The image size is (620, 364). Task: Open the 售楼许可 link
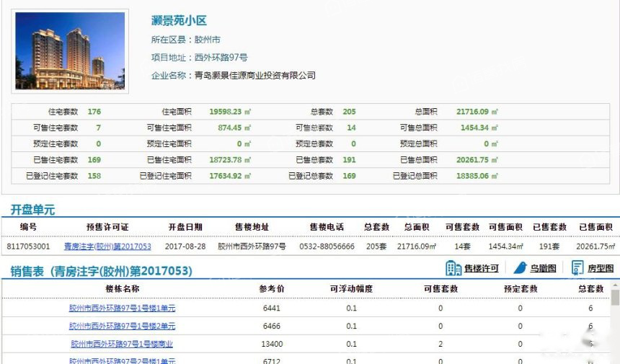click(481, 269)
